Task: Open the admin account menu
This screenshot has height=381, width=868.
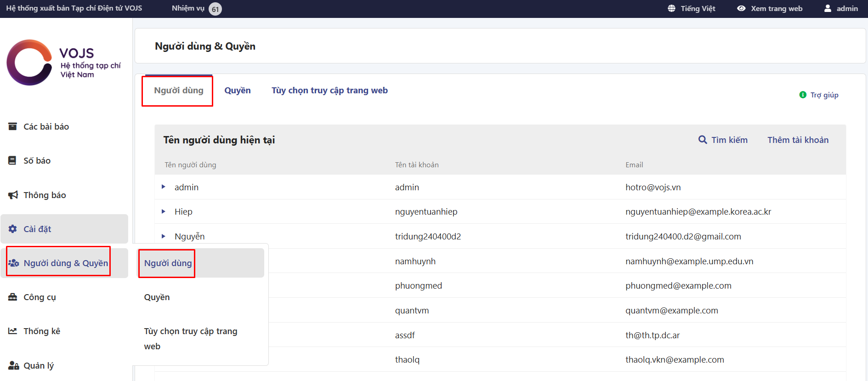Action: pos(841,8)
